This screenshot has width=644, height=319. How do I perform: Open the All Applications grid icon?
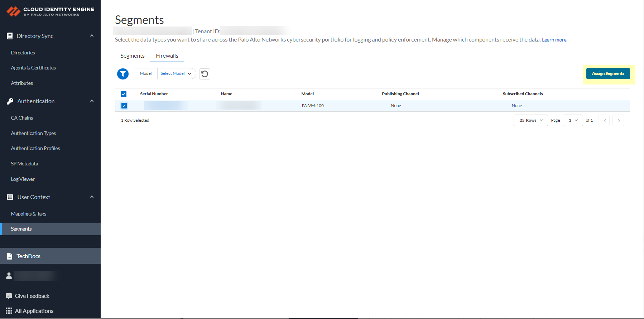coord(9,311)
